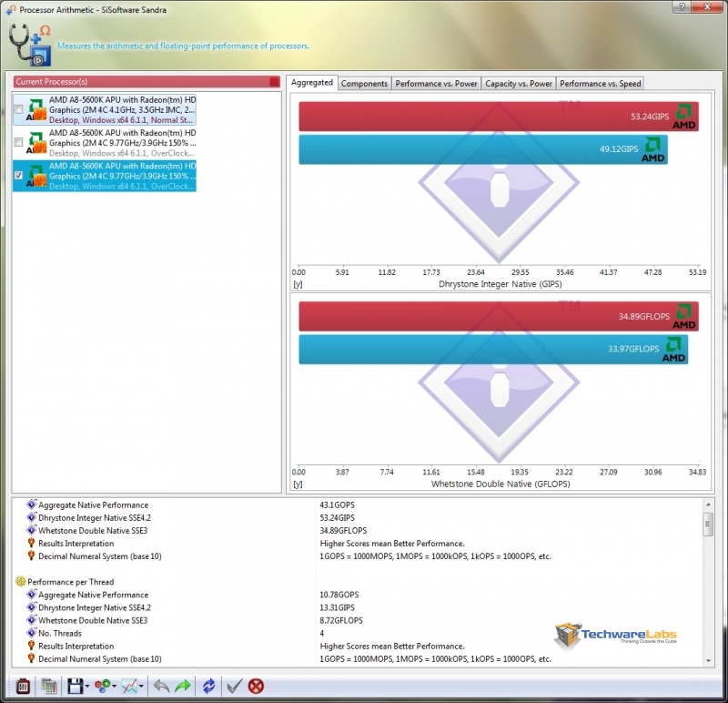Screen dimensions: 728x703
Task: Click the diamond icon beside No. Threads
Action: pyautogui.click(x=32, y=632)
